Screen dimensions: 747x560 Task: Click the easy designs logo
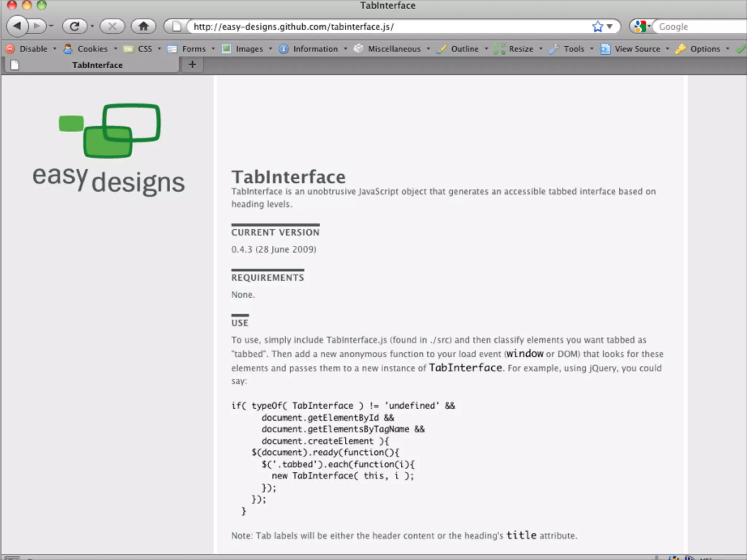(x=109, y=149)
